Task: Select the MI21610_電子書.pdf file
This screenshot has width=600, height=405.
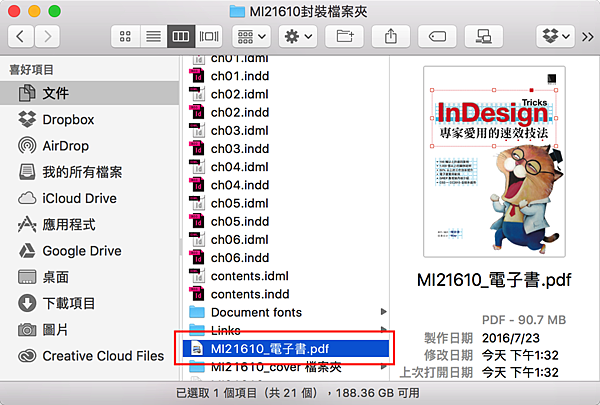Action: [x=285, y=349]
